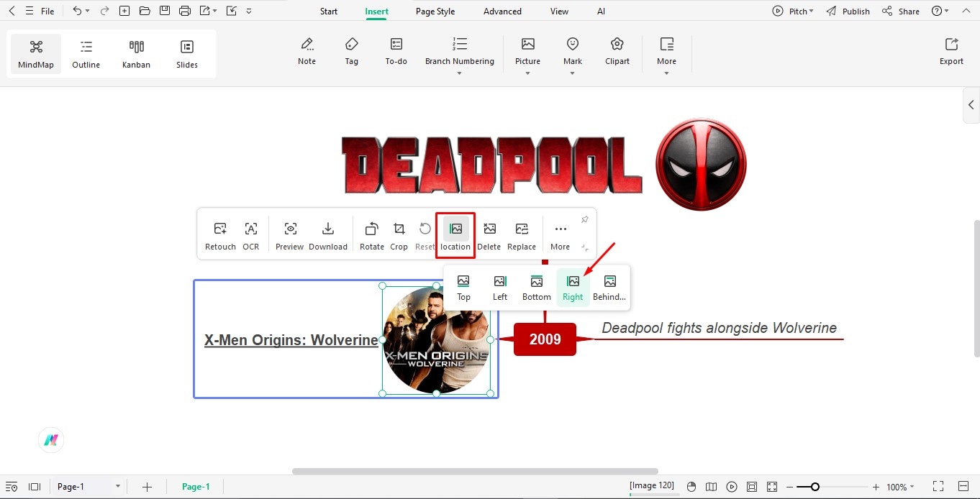Crop the selected image
The width and height of the screenshot is (980, 499).
pyautogui.click(x=399, y=237)
